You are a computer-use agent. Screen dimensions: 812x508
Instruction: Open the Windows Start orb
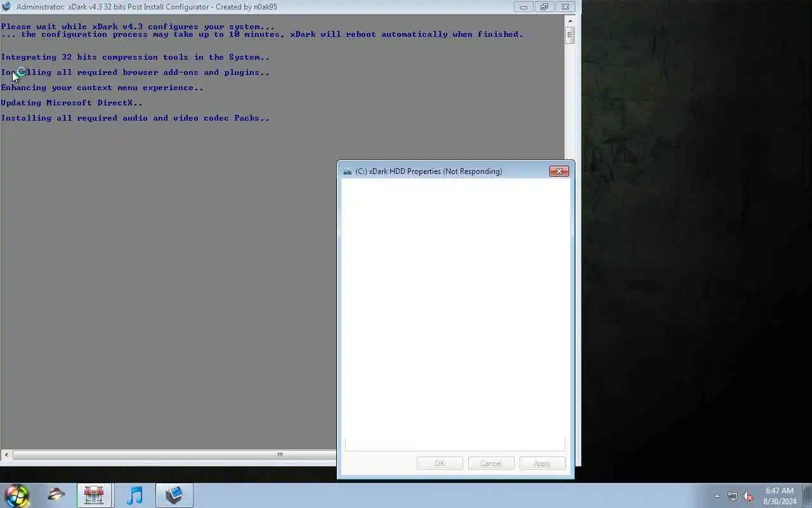(x=17, y=495)
